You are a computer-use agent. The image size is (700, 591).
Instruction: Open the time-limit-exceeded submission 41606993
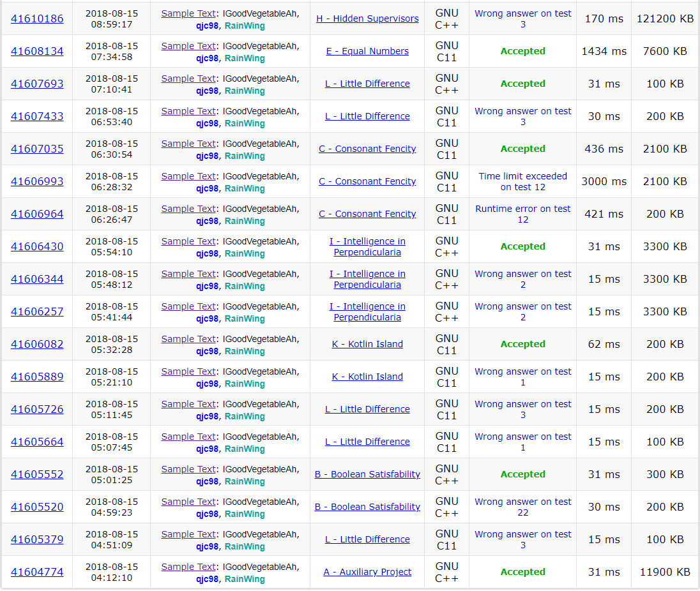pos(37,181)
